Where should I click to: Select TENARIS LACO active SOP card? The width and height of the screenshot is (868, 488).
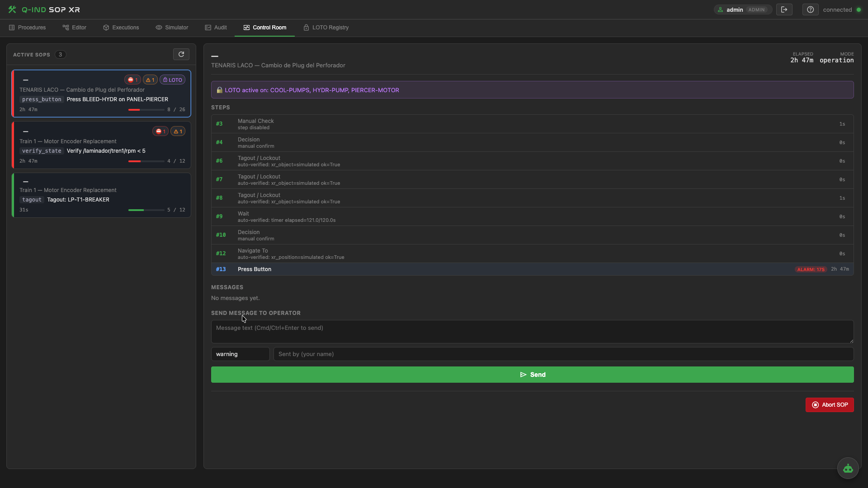click(101, 94)
